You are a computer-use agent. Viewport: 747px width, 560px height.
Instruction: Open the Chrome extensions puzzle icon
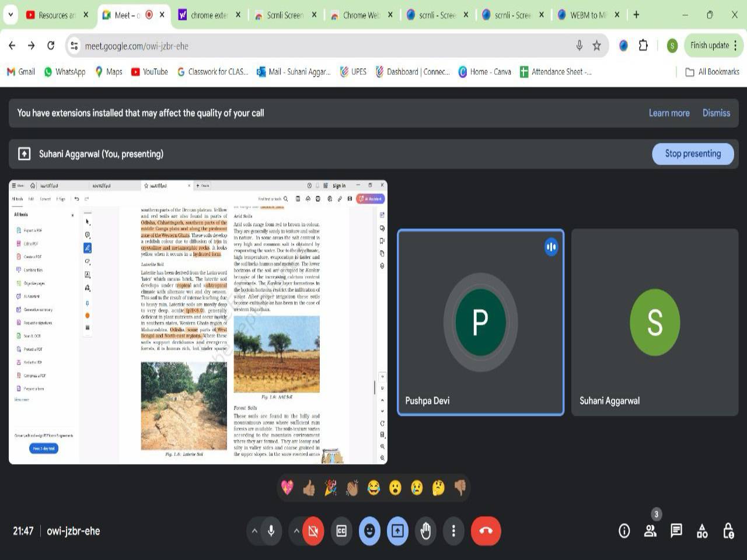pyautogui.click(x=643, y=45)
